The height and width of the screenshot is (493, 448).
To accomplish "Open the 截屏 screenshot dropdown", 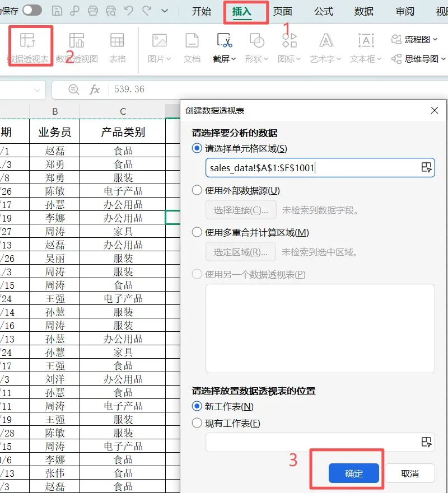I will pos(225,48).
